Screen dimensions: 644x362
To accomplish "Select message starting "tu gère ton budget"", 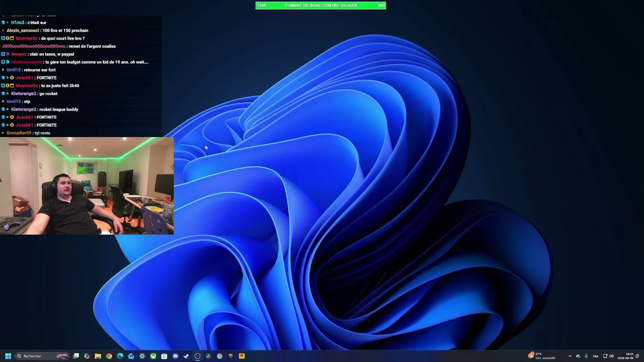I will (x=97, y=62).
